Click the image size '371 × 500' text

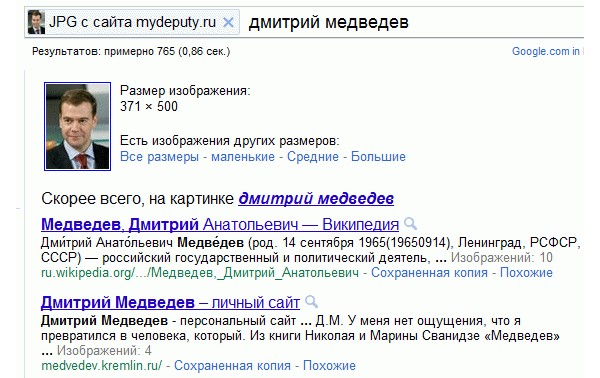pyautogui.click(x=149, y=106)
